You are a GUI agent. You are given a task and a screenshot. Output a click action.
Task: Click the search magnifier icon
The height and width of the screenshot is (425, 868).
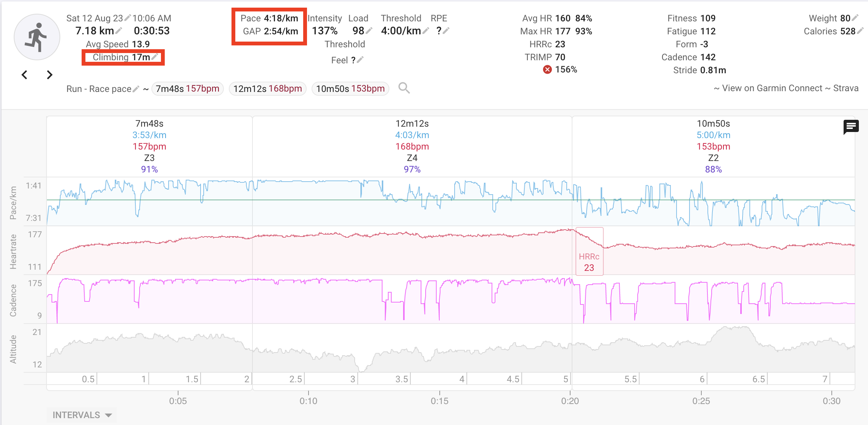[x=404, y=88]
